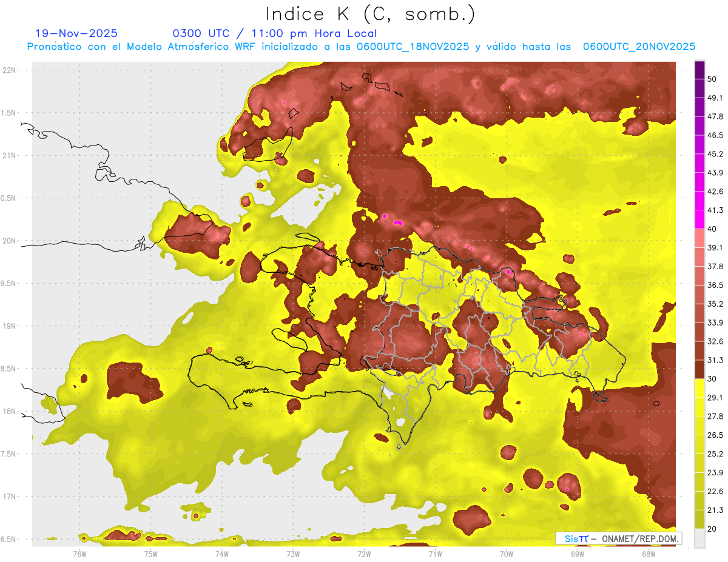Click the "75W" longitude label
The image size is (728, 562).
tap(150, 554)
